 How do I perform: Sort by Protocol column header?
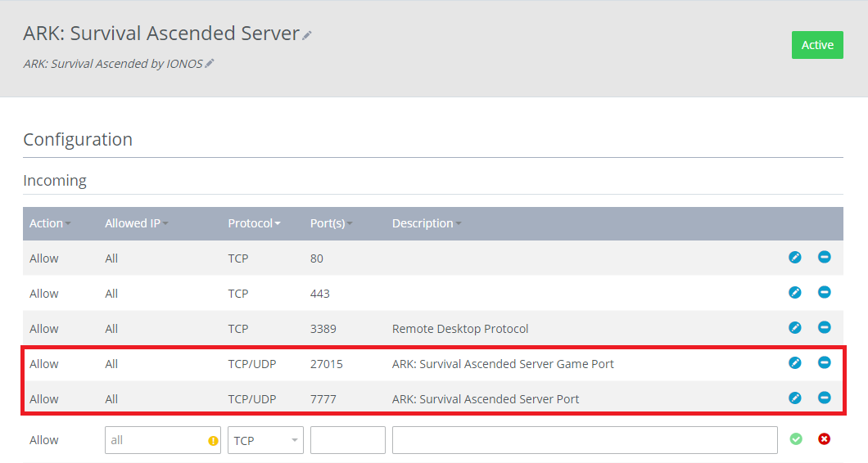(254, 223)
